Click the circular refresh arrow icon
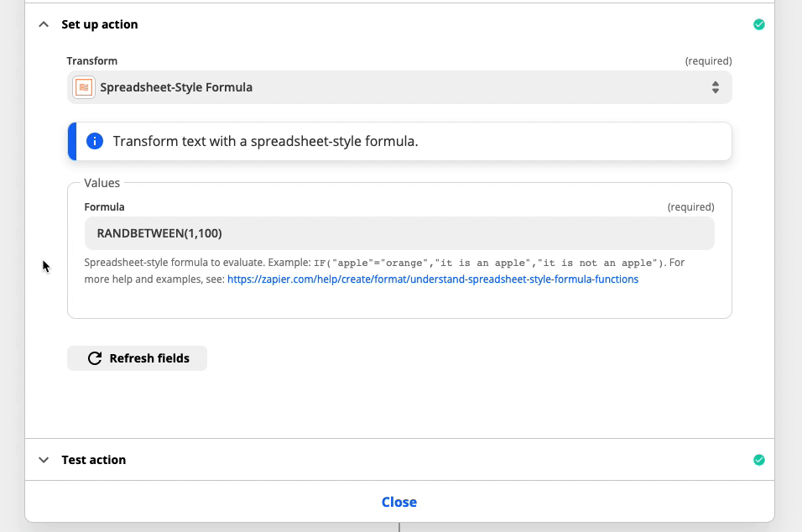The width and height of the screenshot is (802, 532). coord(95,358)
